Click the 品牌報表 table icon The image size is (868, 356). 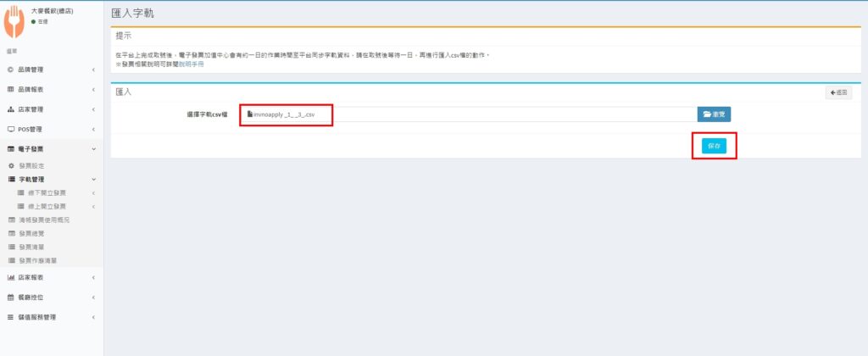[10, 89]
